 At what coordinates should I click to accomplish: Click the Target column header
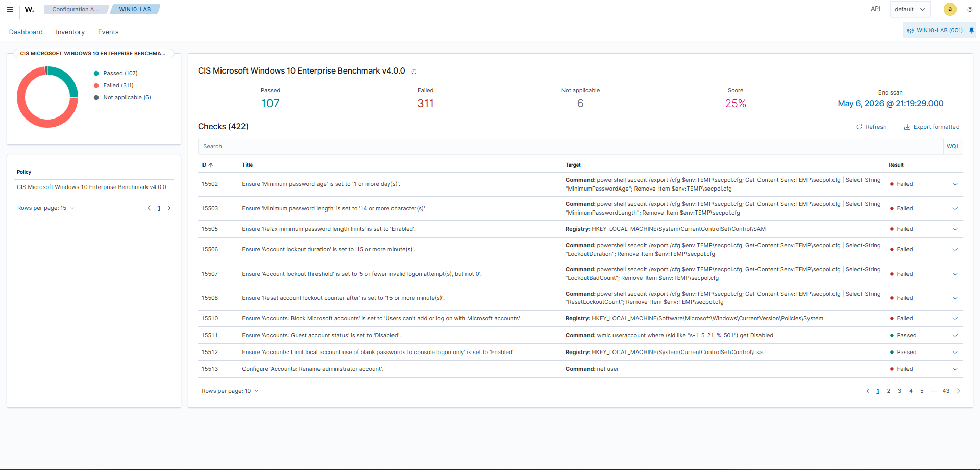click(x=573, y=165)
